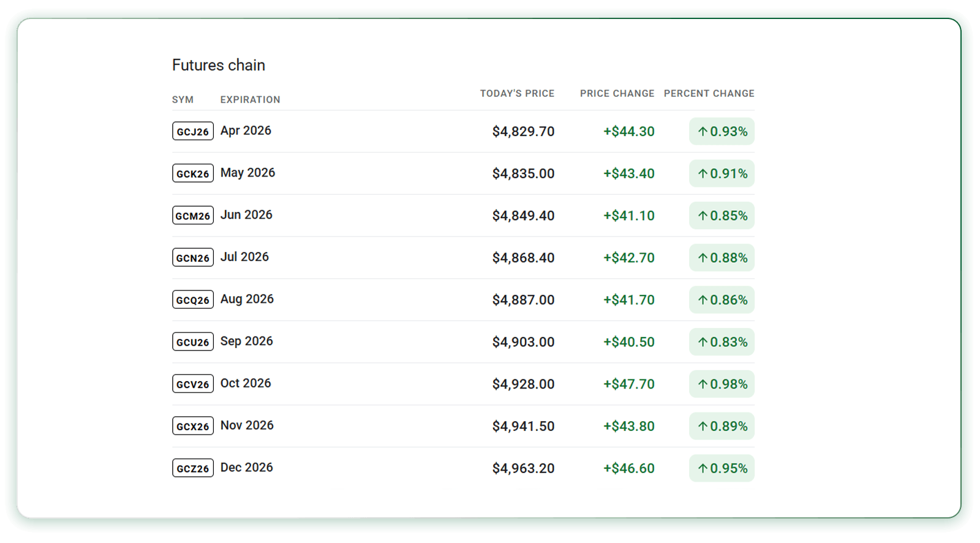Viewport: 980px width, 543px height.
Task: Click the Expiration column header
Action: (x=250, y=100)
